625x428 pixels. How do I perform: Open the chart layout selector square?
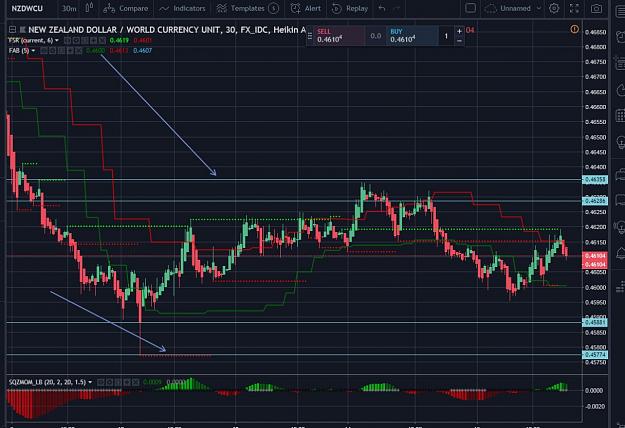coord(470,8)
